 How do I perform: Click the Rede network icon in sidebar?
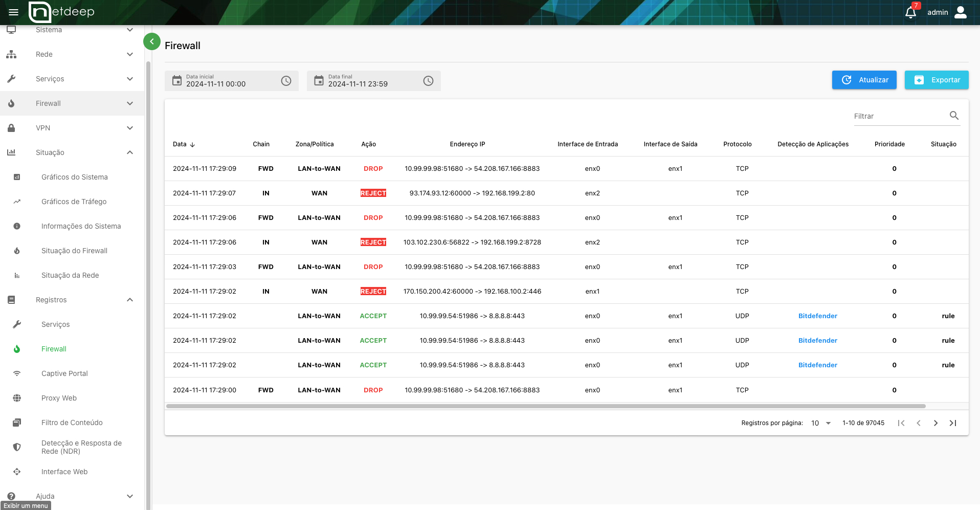point(11,54)
